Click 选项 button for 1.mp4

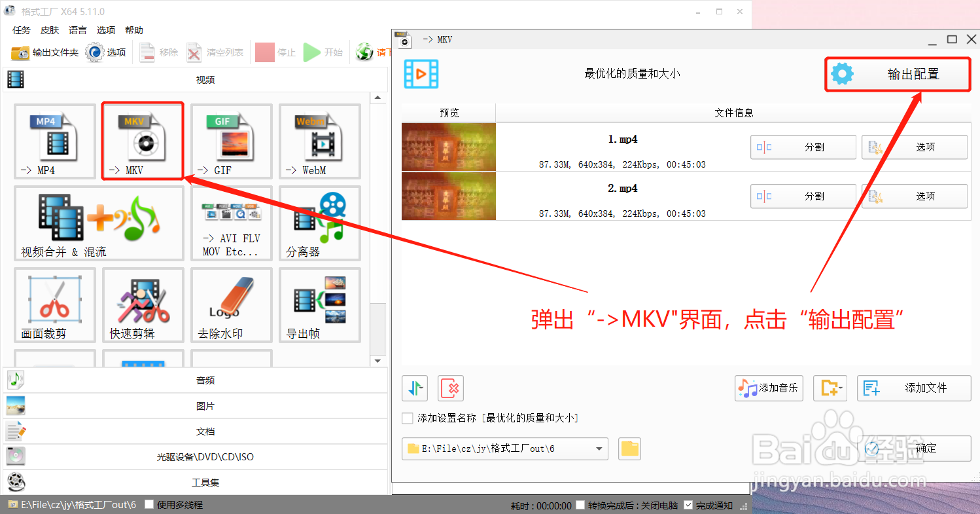915,147
